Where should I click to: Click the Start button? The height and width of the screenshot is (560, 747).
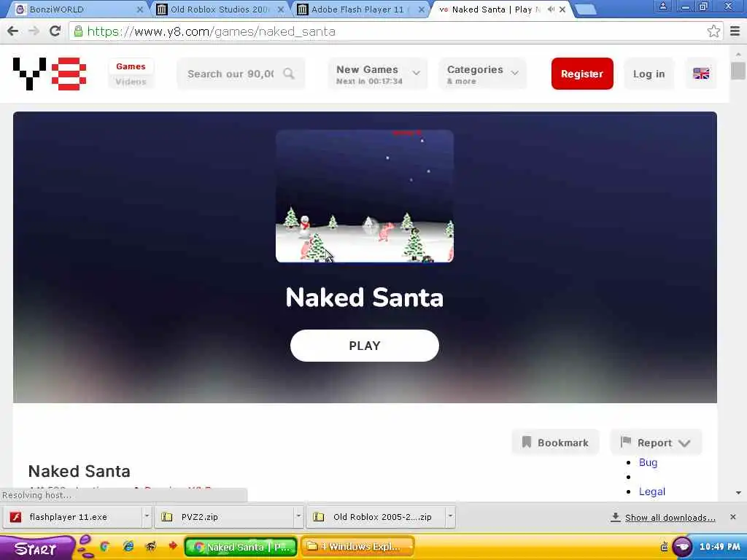tap(36, 548)
